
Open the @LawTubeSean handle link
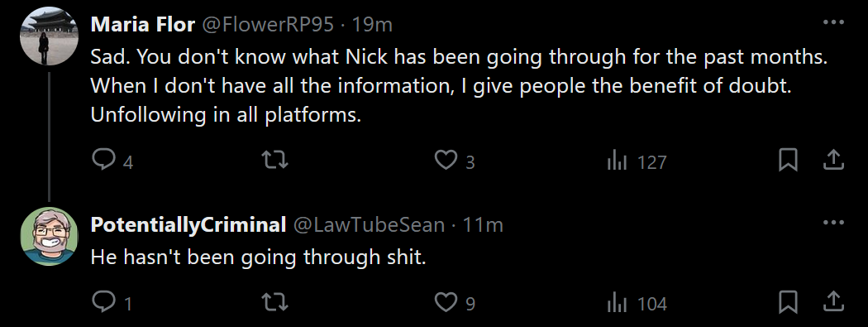point(368,224)
